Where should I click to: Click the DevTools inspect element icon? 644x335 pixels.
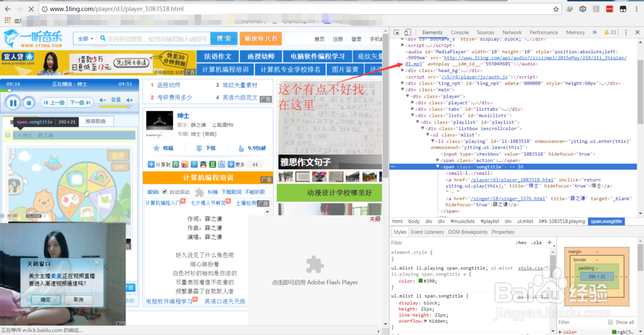click(396, 32)
